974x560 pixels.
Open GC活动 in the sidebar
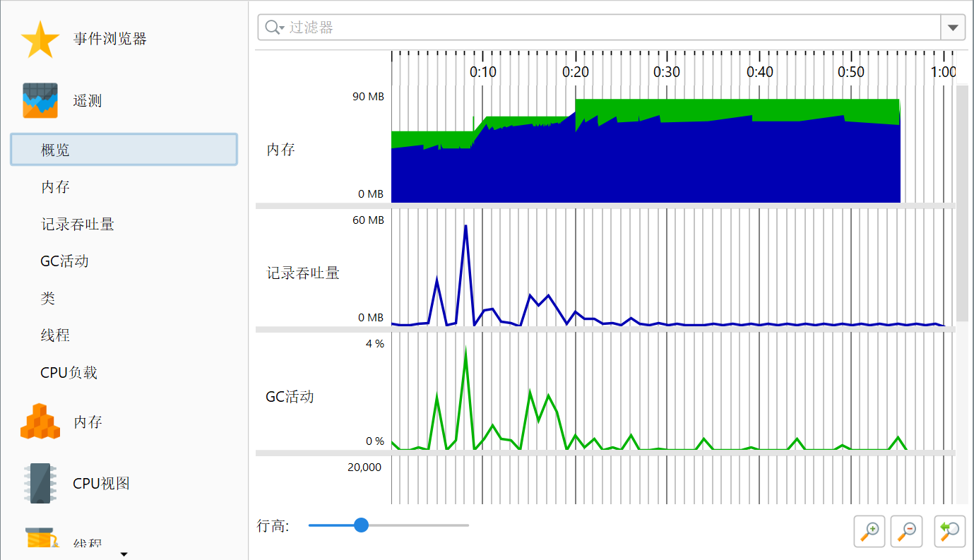pos(65,261)
